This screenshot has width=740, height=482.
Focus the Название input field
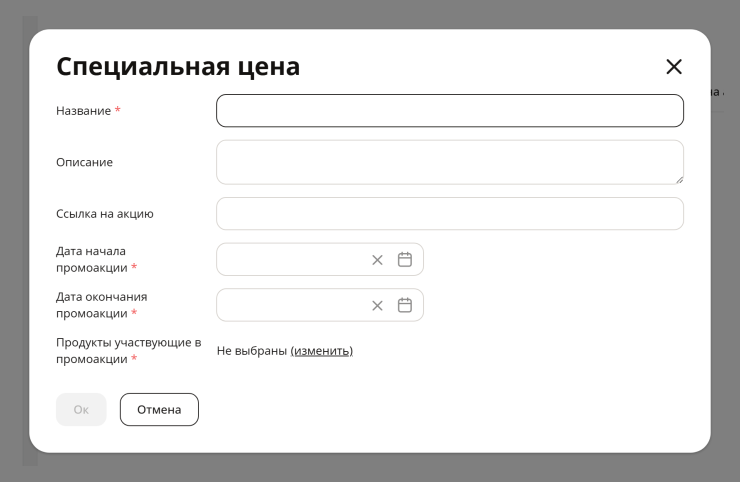(450, 110)
